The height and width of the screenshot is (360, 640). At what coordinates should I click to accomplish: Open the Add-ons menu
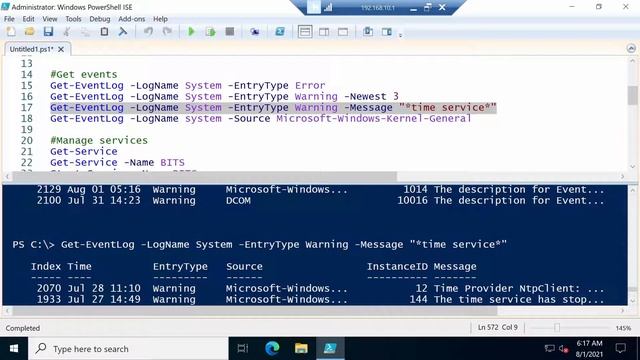click(131, 19)
